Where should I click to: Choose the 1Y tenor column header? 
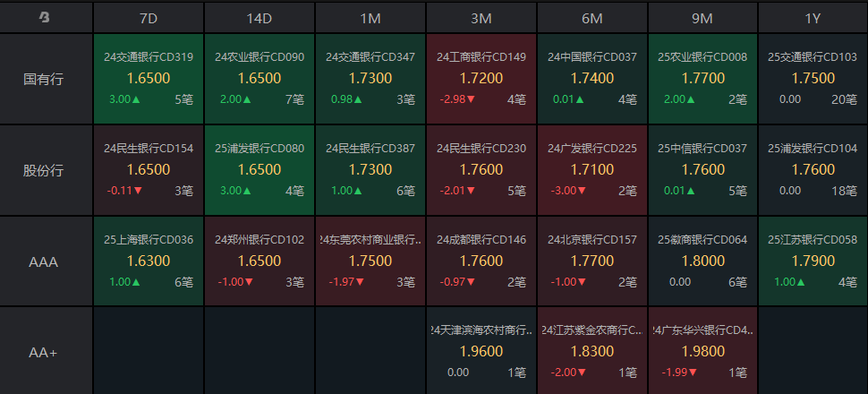tap(813, 17)
